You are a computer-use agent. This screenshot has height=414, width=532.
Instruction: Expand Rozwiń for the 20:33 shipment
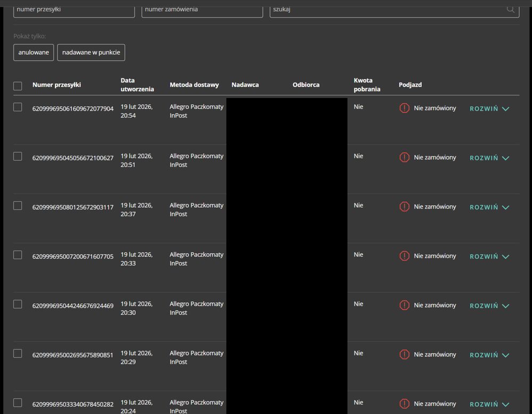[489, 257]
